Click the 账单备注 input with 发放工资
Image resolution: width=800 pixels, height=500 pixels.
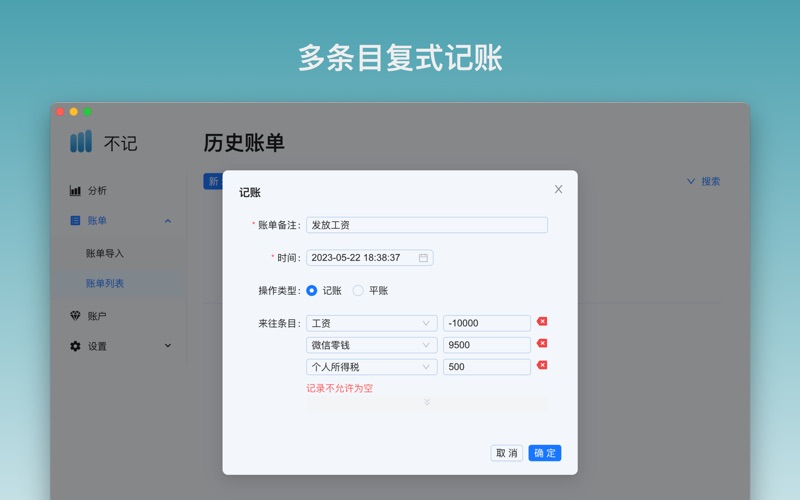427,225
